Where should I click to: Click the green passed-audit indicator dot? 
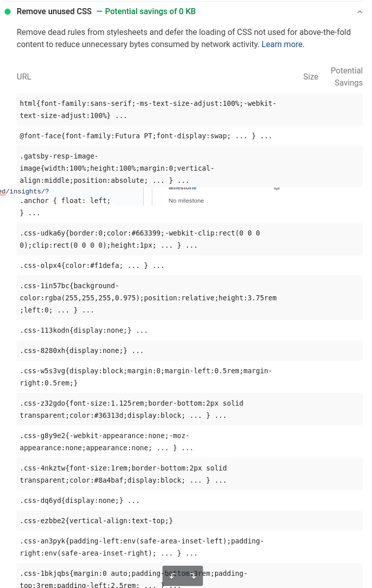coord(7,11)
